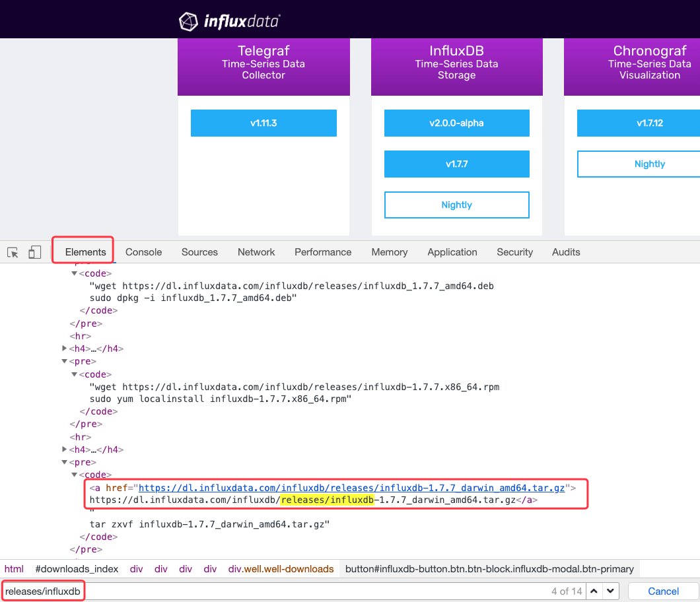Collapse the pre node above the darwin link
This screenshot has height=602, width=700.
(x=64, y=462)
